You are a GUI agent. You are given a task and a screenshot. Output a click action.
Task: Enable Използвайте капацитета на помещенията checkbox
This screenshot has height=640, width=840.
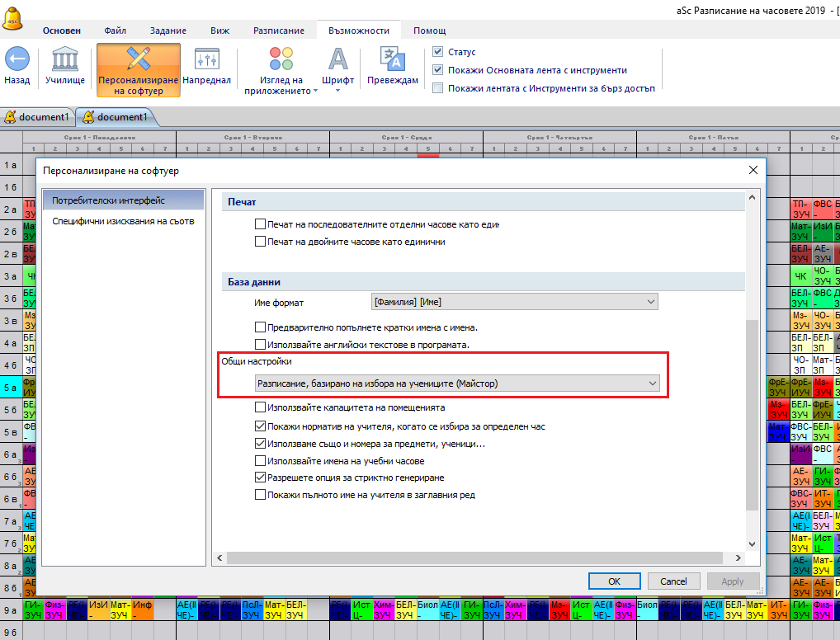pos(261,407)
